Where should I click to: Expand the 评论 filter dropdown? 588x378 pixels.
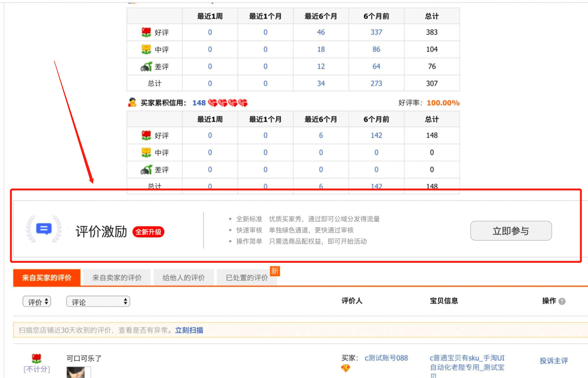point(98,302)
